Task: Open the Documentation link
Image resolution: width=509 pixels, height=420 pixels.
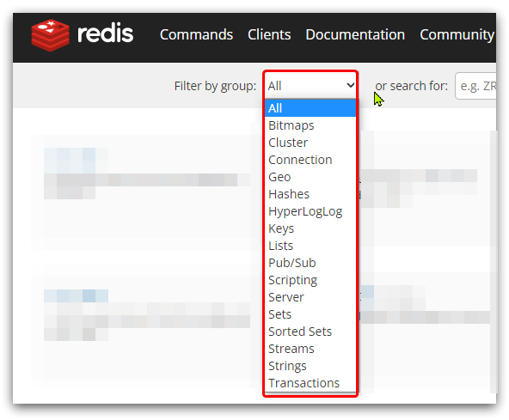Action: [x=355, y=34]
